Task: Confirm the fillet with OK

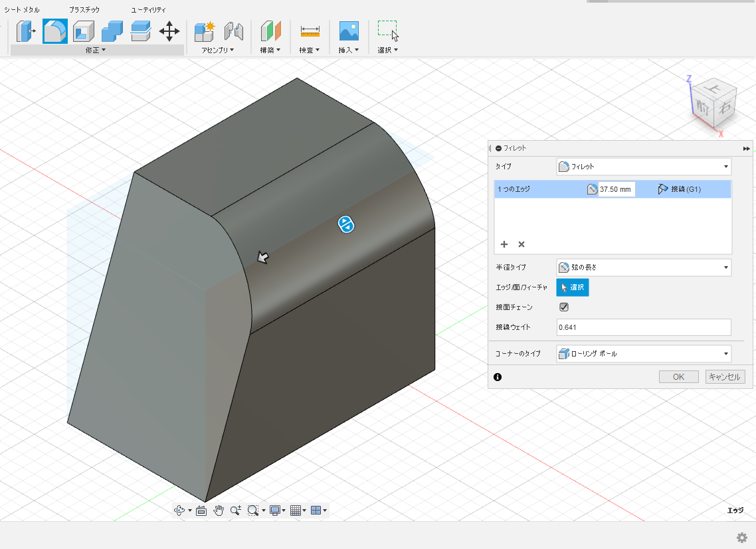Action: click(678, 376)
